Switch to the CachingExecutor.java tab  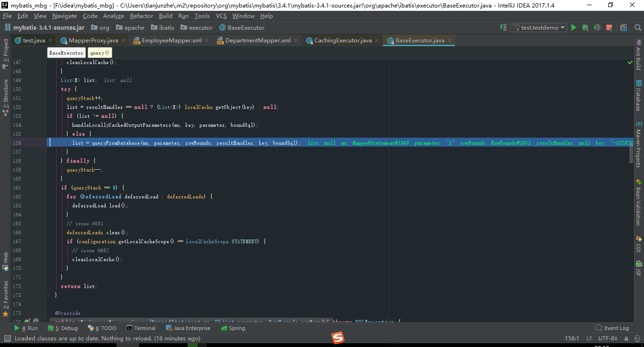click(x=344, y=41)
